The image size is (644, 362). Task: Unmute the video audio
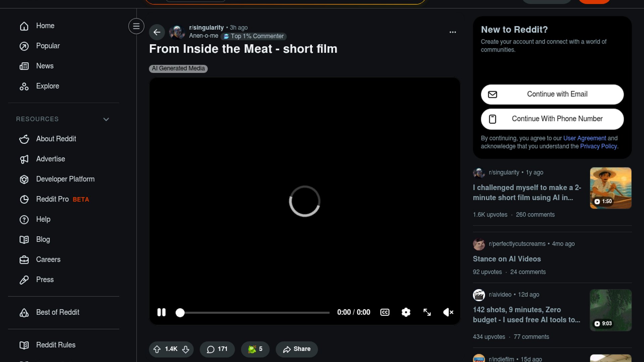(448, 312)
